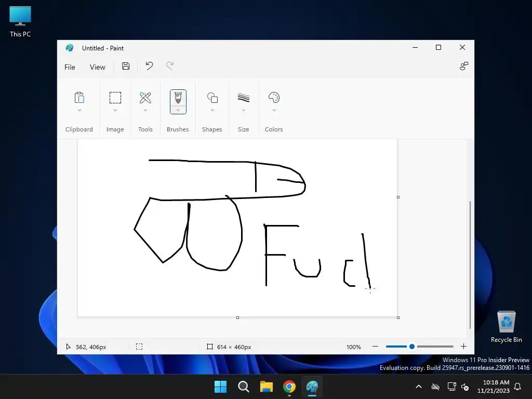Close the Paint window

tap(462, 47)
